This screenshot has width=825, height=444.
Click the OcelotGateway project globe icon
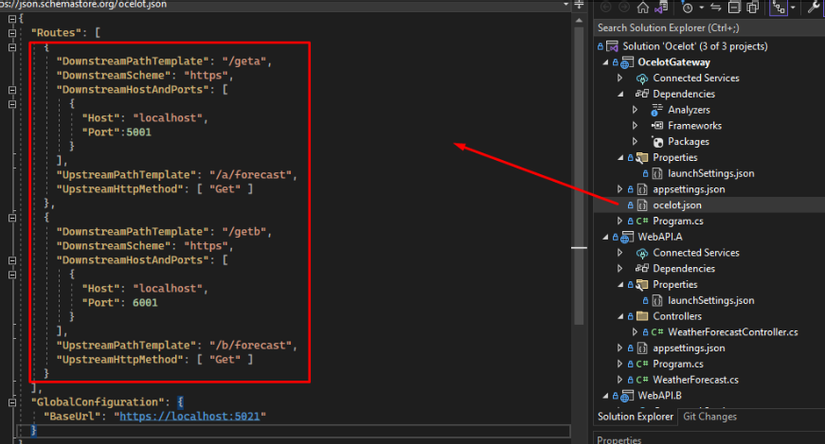626,63
